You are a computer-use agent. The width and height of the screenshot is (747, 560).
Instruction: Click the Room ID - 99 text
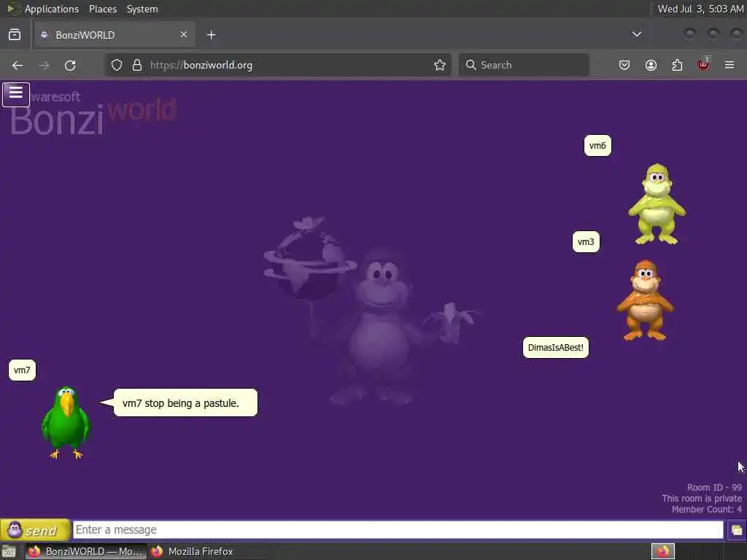coord(714,488)
